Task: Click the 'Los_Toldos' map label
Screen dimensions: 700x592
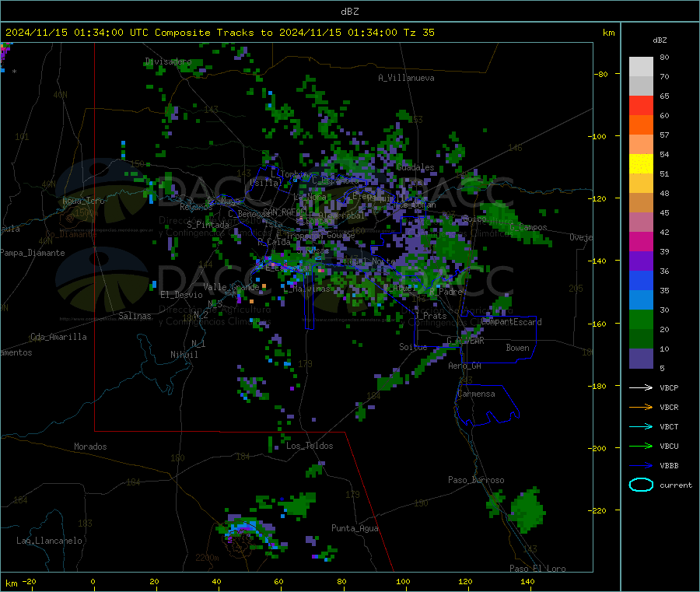Action: click(x=310, y=446)
